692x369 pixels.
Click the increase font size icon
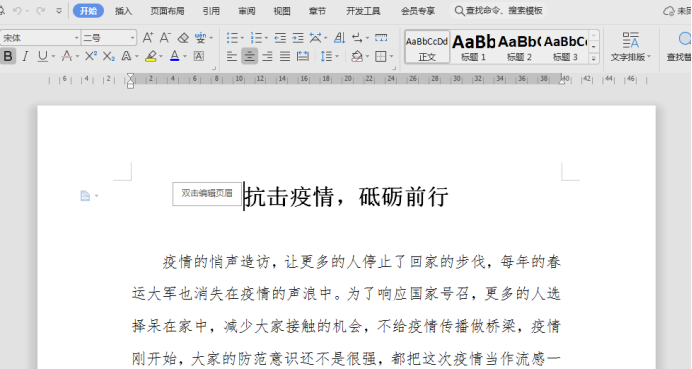(x=148, y=38)
